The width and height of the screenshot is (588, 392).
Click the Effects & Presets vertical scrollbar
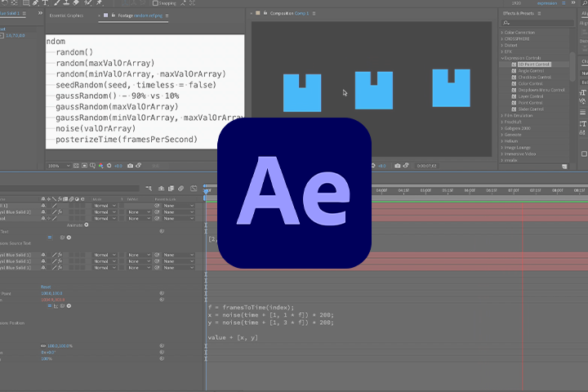tap(572, 67)
